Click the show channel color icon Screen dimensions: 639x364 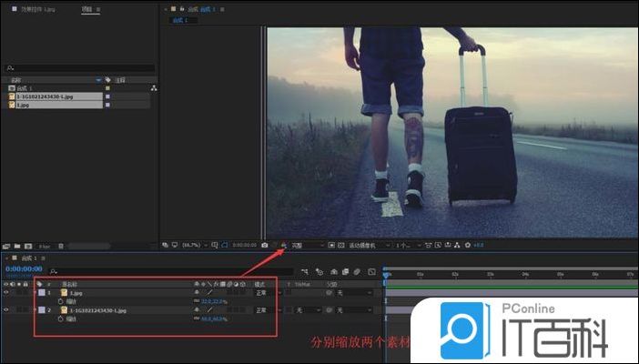(283, 245)
